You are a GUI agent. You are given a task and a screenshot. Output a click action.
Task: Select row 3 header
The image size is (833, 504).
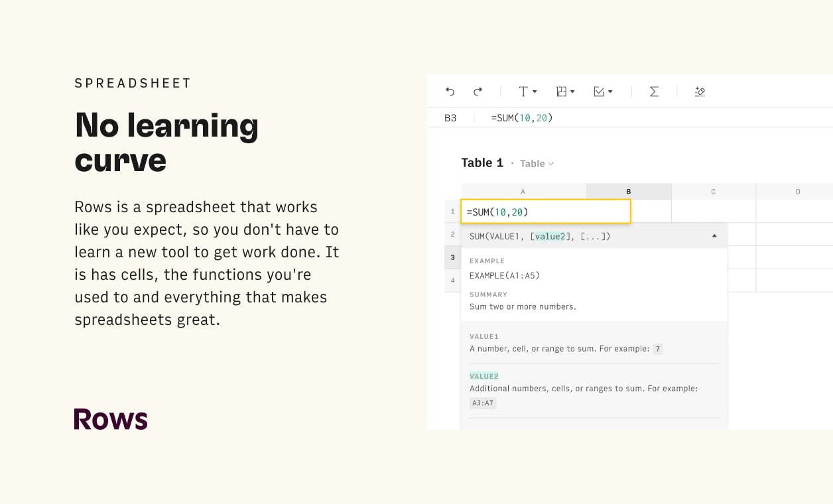click(452, 257)
